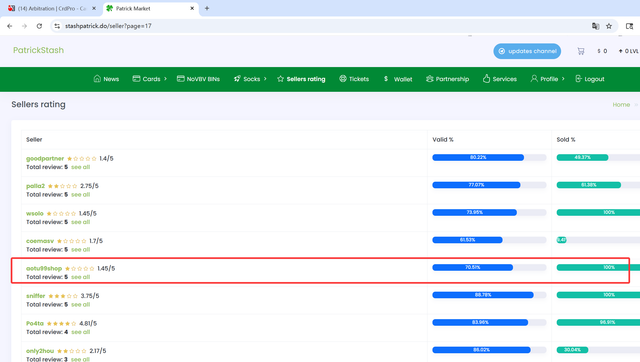Expand the Socks menu chevron

point(265,79)
